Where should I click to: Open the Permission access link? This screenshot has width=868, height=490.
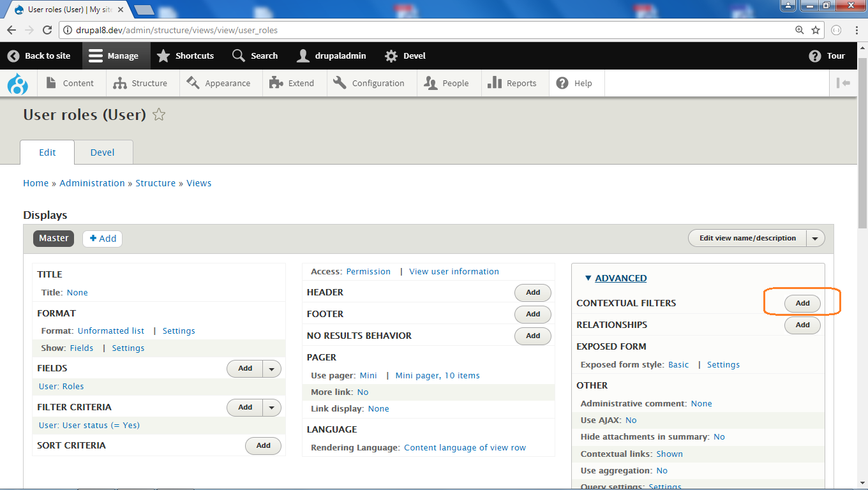click(368, 271)
